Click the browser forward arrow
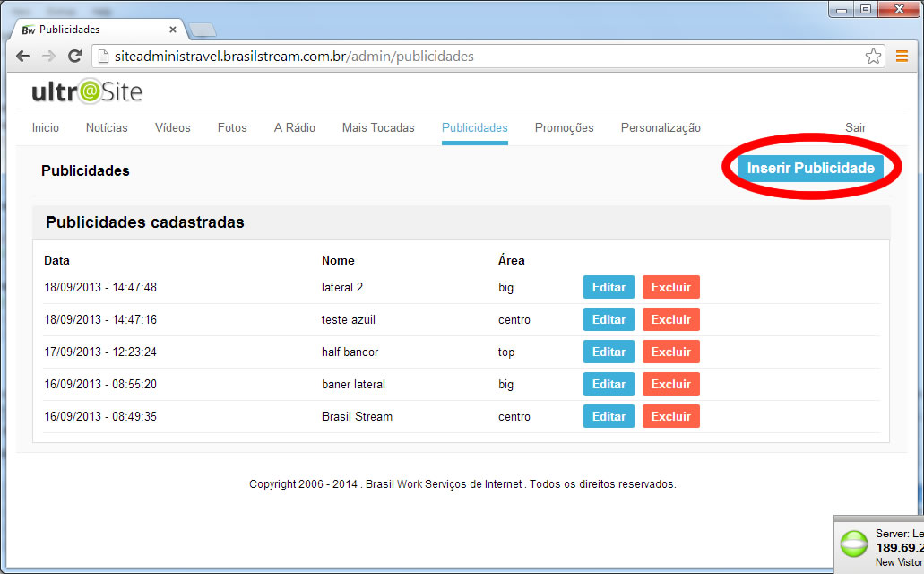The height and width of the screenshot is (574, 924). (48, 57)
